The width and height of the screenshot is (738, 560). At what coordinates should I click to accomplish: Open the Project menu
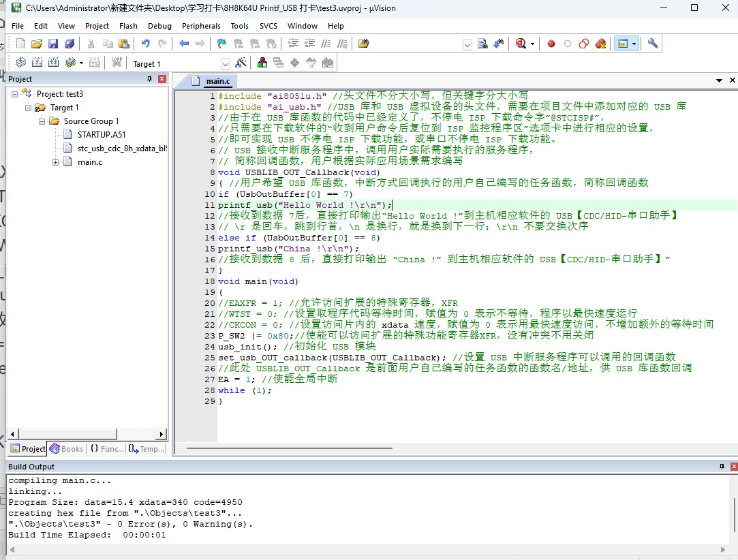97,26
